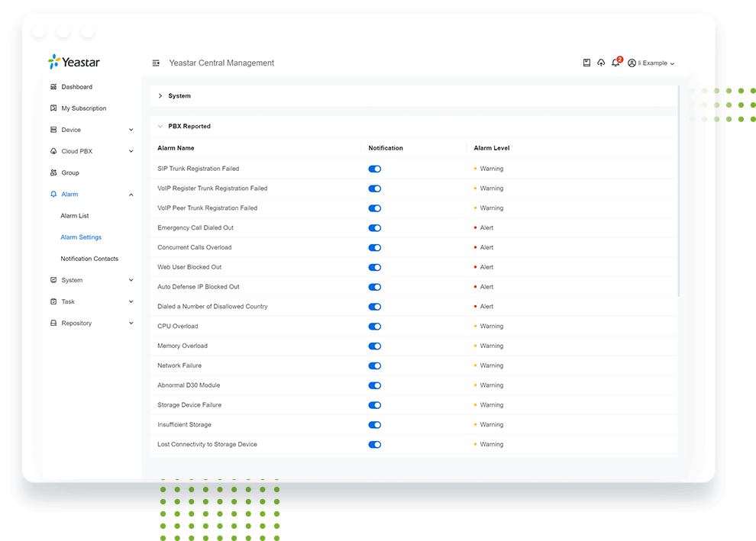This screenshot has width=756, height=541.
Task: Click the Yeastar logo
Action: [74, 63]
